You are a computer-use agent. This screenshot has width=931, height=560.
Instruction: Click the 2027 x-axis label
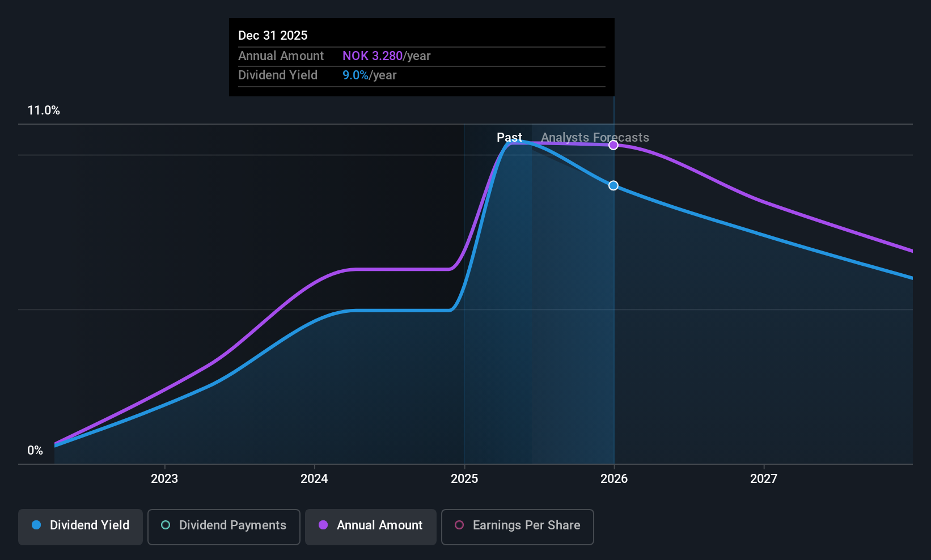coord(764,479)
